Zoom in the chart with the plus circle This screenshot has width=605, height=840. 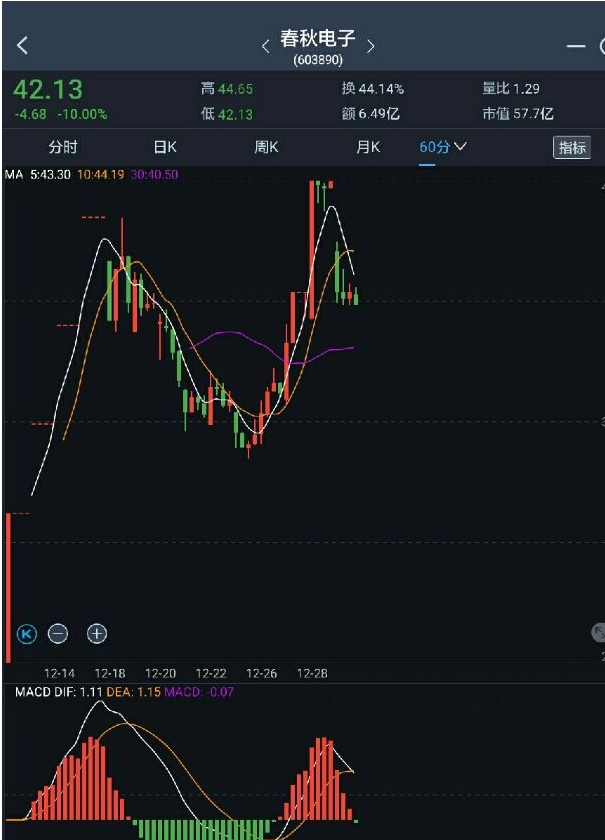[x=97, y=634]
